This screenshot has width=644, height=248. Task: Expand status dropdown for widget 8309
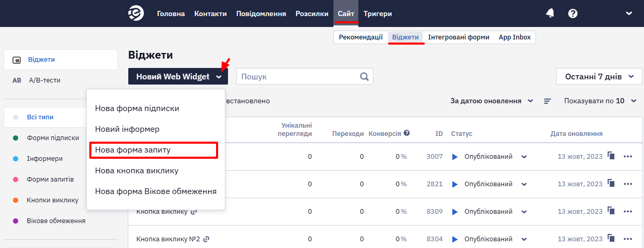(524, 212)
